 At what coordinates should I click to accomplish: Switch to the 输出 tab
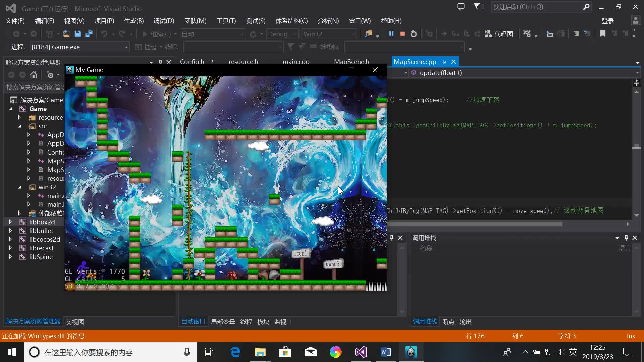point(466,322)
